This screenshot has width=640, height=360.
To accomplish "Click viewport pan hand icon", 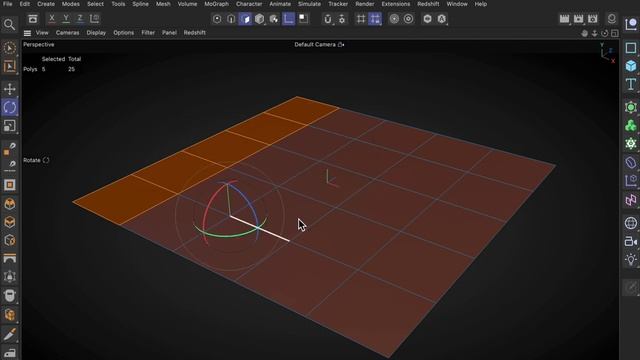I will (x=584, y=33).
